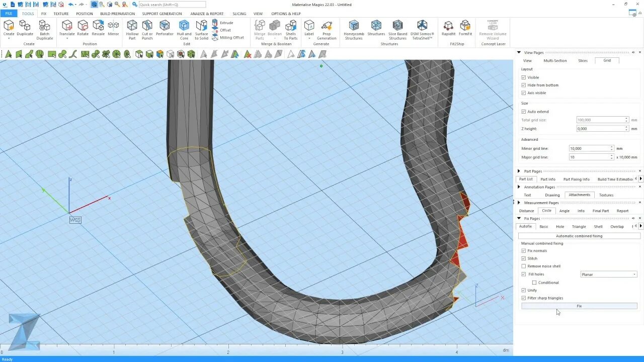This screenshot has width=644, height=362.
Task: Open the SLICING ribbon tab
Action: (239, 14)
